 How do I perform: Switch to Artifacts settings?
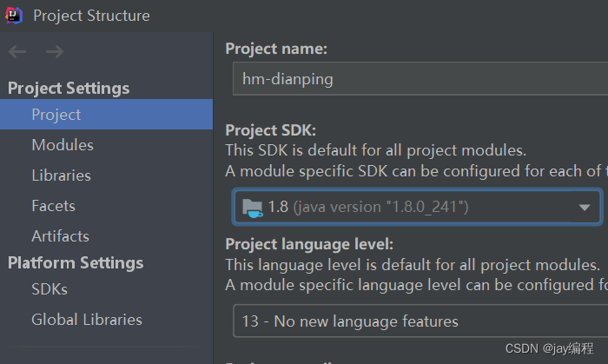click(x=60, y=236)
